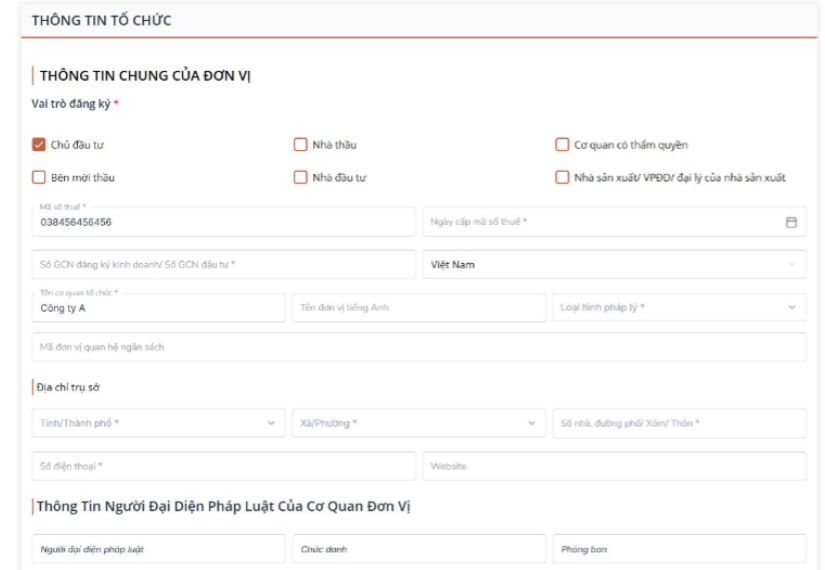This screenshot has height=570, width=825.
Task: Select the Chức danh input field
Action: click(x=419, y=549)
